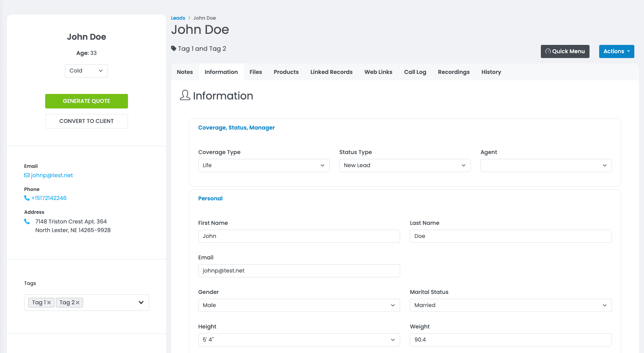644x353 pixels.
Task: Open the Height dropdown
Action: pyautogui.click(x=299, y=340)
